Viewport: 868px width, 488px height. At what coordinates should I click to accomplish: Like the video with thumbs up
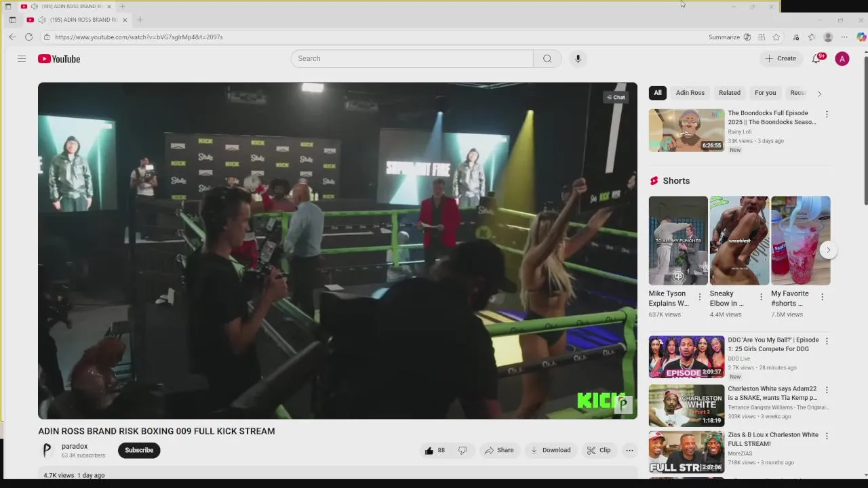[x=435, y=450]
